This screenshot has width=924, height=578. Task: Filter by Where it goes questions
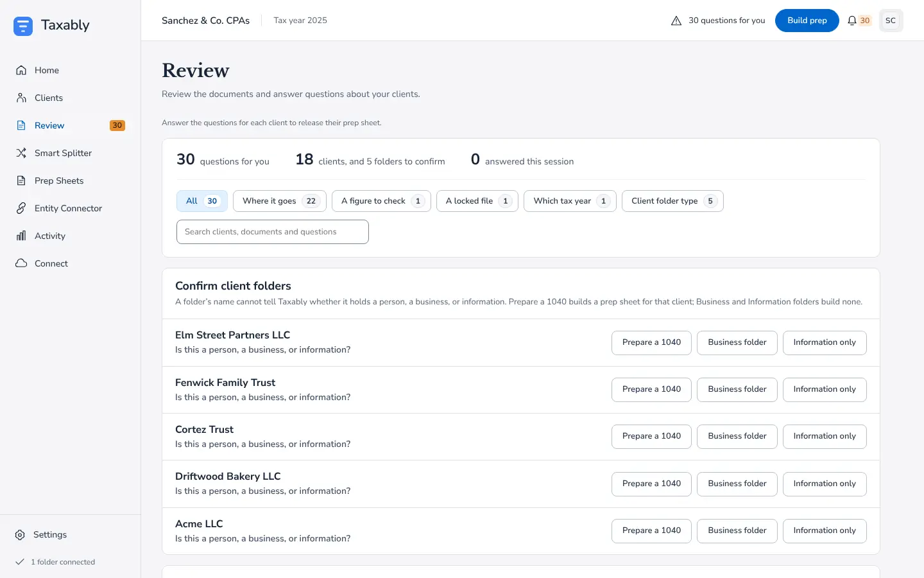pyautogui.click(x=280, y=201)
